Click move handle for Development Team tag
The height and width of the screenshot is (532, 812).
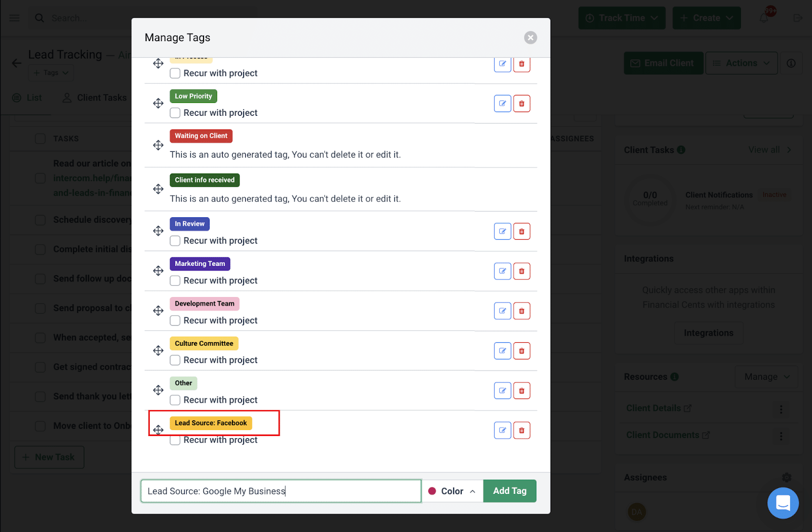pyautogui.click(x=158, y=311)
